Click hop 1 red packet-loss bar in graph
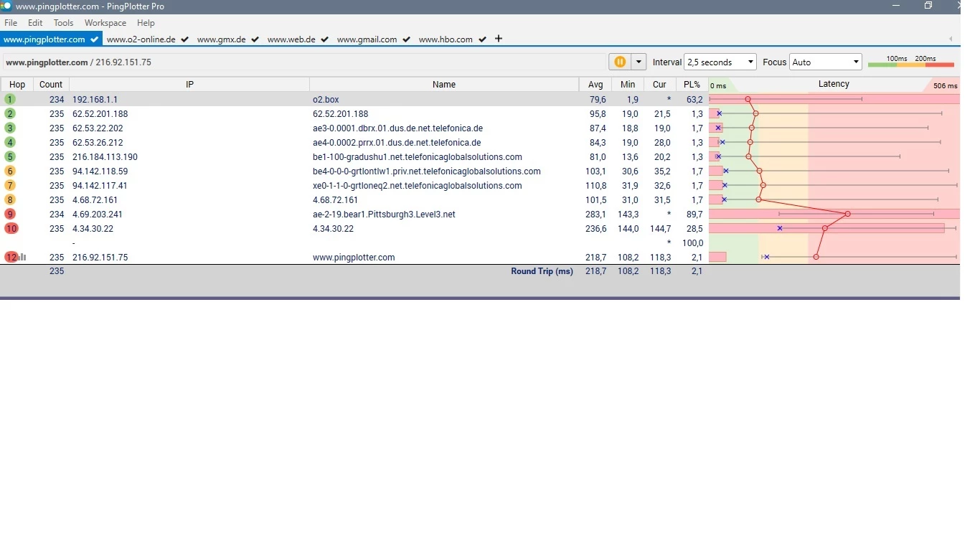This screenshot has width=980, height=551. [834, 99]
